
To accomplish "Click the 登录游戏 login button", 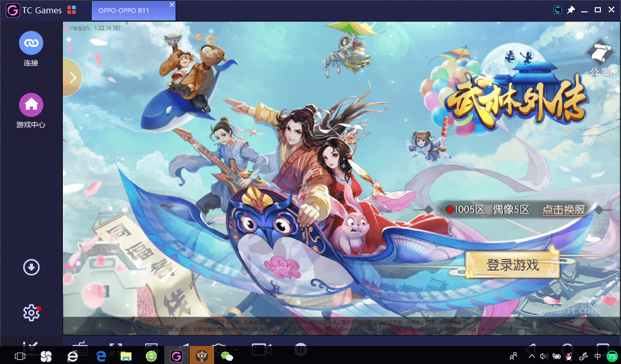I will coord(513,265).
